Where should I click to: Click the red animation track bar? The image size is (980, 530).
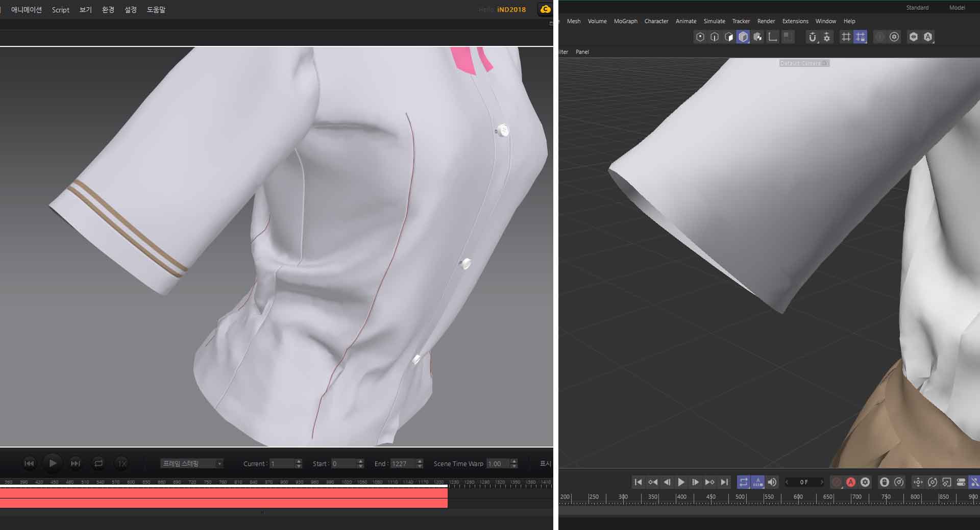tap(224, 498)
